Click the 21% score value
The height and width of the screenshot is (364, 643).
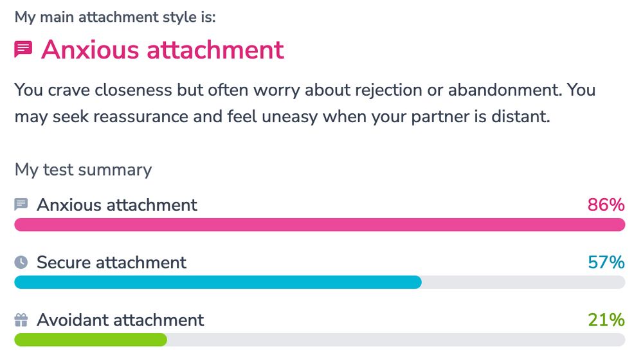pos(606,320)
